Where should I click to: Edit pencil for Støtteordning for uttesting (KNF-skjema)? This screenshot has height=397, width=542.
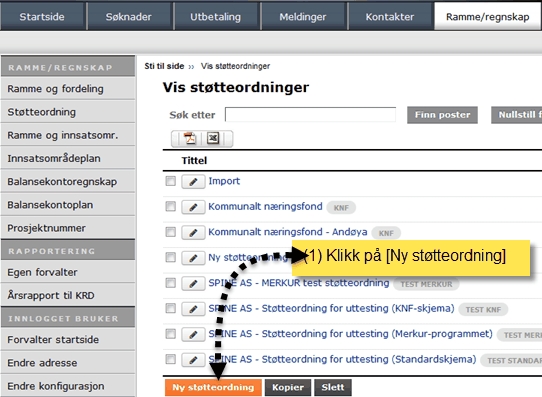click(193, 309)
